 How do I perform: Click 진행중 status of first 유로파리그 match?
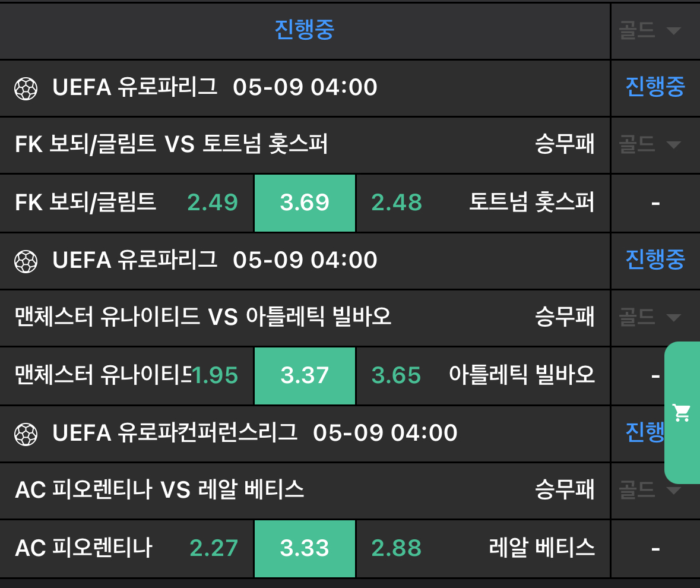[x=655, y=87]
